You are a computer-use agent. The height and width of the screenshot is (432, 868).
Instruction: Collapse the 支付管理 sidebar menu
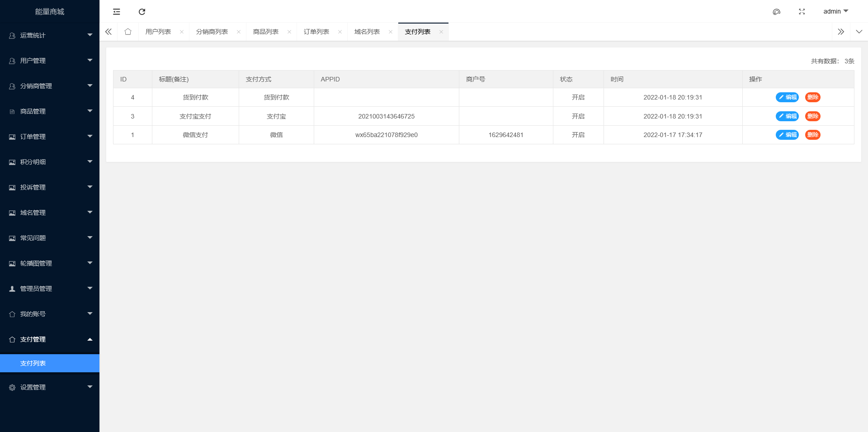[x=50, y=339]
